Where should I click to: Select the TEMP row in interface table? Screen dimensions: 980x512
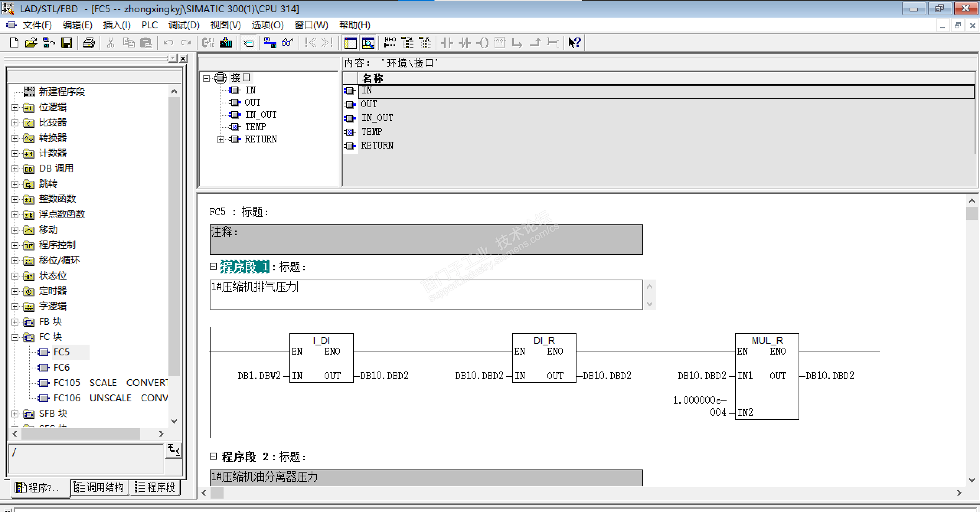click(x=372, y=132)
